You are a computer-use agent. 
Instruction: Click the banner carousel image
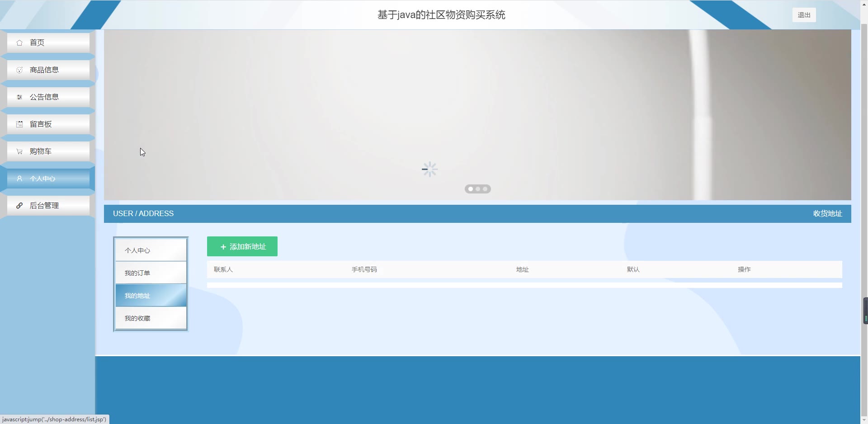[x=477, y=115]
